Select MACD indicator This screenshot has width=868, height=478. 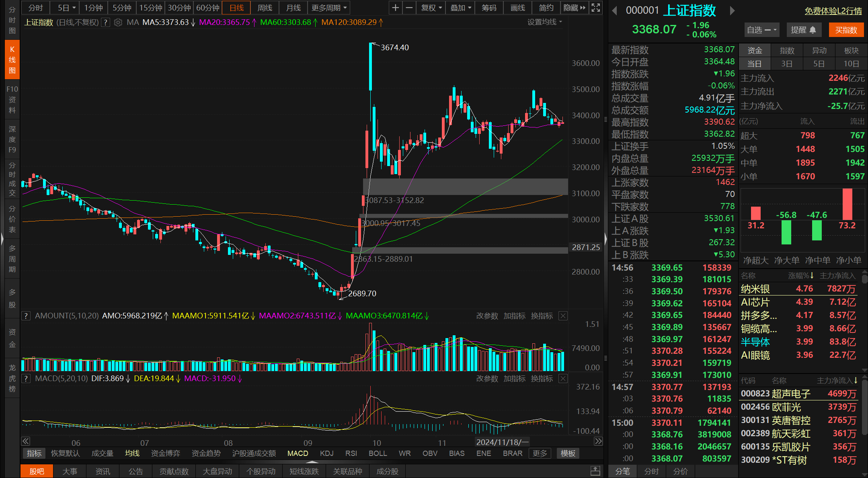coord(298,453)
